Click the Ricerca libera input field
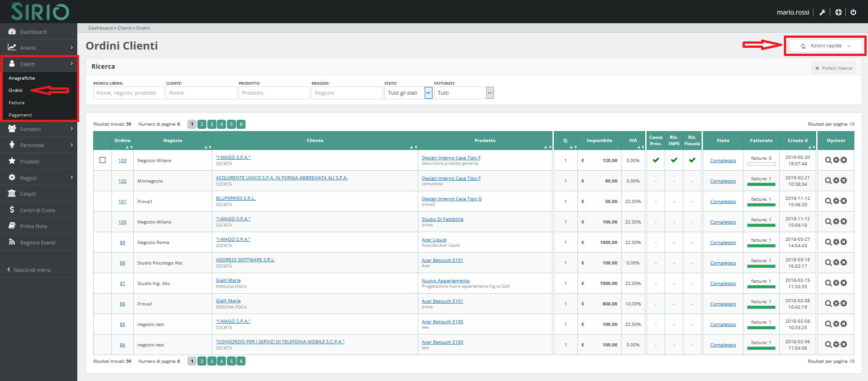 [x=128, y=93]
